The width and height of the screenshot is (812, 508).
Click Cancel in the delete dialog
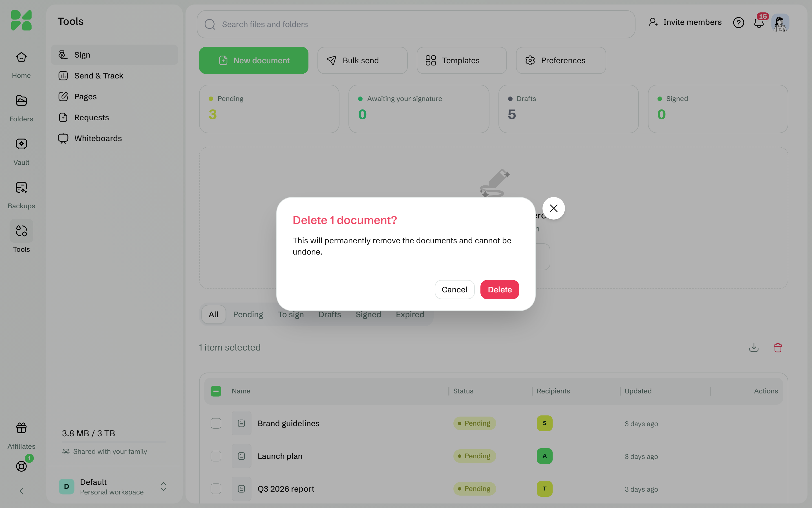(454, 290)
